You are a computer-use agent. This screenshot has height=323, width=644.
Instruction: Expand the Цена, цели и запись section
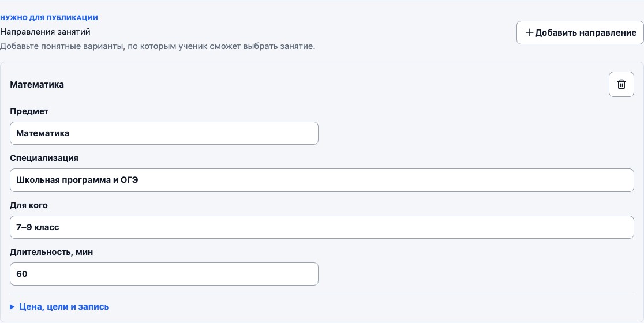(x=59, y=307)
